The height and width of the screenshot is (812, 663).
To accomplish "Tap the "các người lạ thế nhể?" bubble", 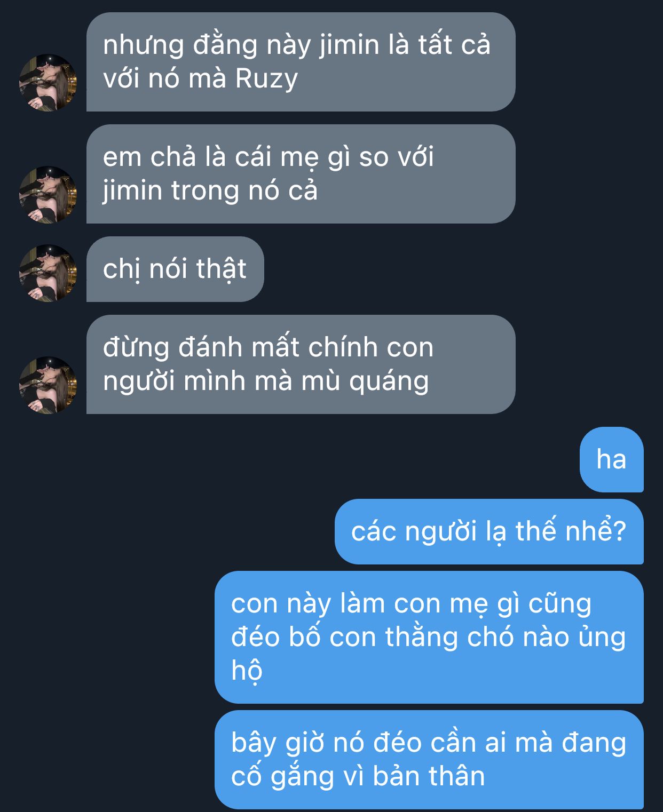I will (489, 531).
